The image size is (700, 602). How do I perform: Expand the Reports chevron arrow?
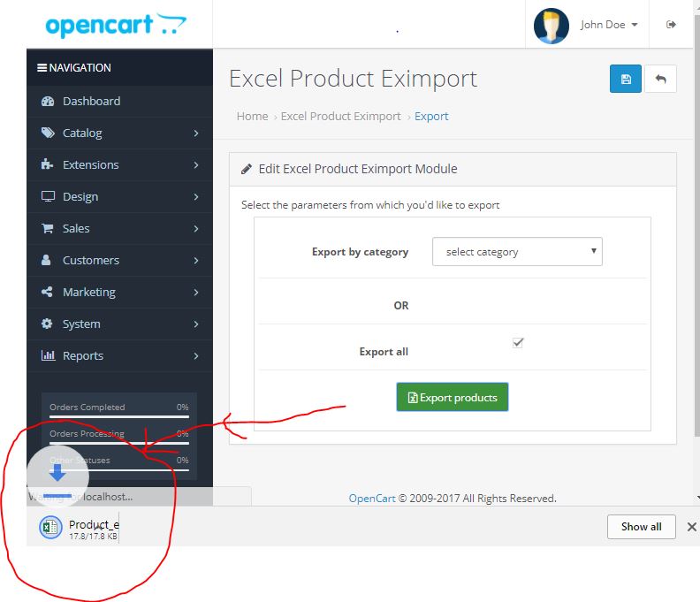coord(196,356)
